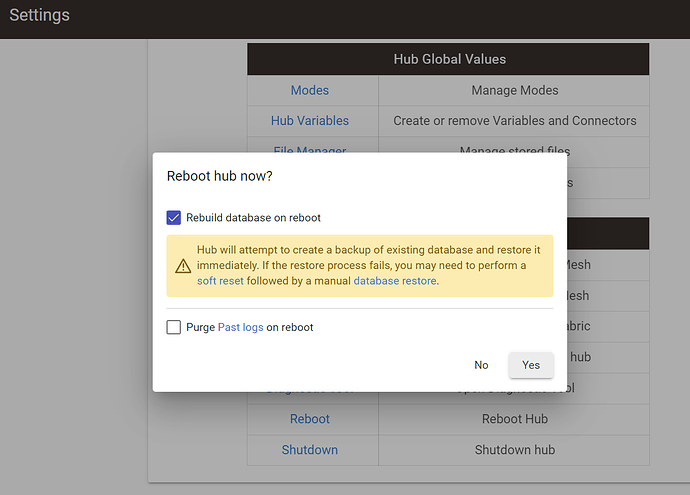
Task: Click the Manage Modes description cell
Action: [x=514, y=90]
